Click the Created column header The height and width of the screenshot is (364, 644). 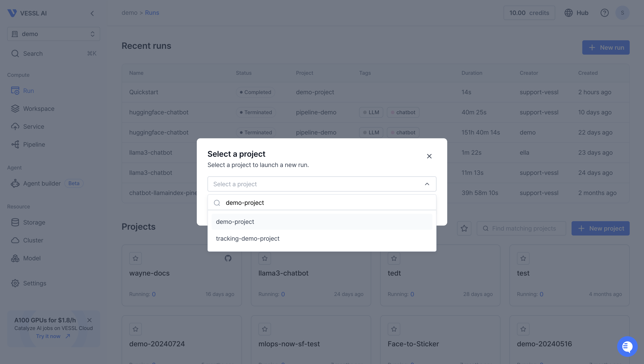coord(588,73)
